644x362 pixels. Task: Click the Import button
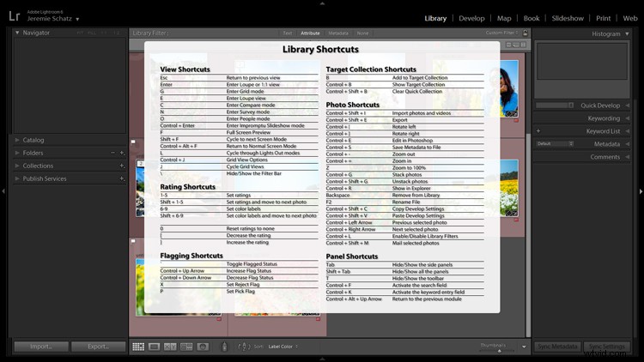point(41,347)
